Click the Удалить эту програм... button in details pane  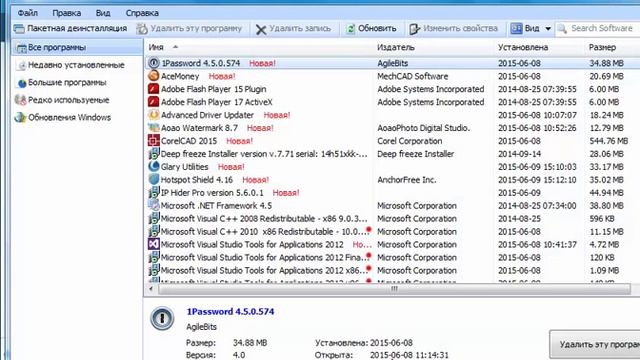pyautogui.click(x=595, y=344)
